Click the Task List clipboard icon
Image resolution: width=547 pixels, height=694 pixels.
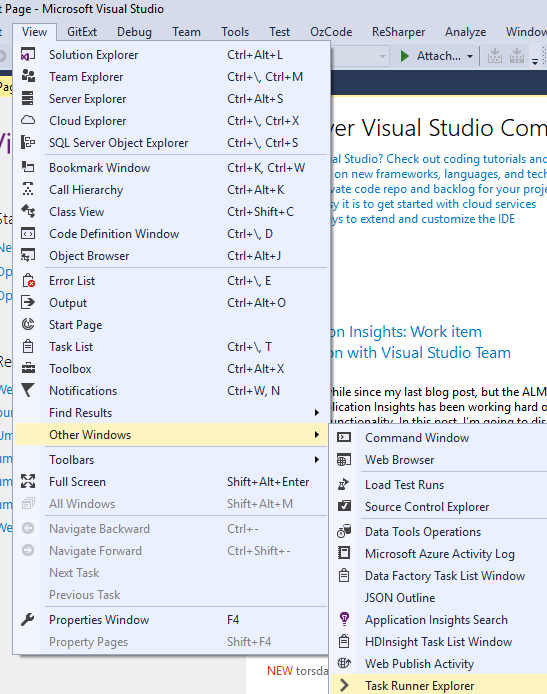[28, 347]
